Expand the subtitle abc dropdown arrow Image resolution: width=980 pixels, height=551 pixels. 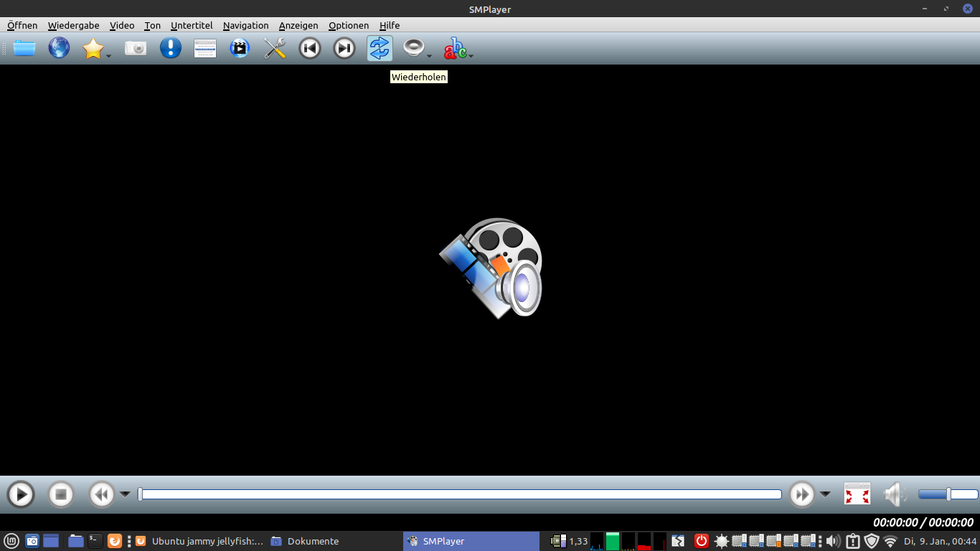pyautogui.click(x=471, y=55)
